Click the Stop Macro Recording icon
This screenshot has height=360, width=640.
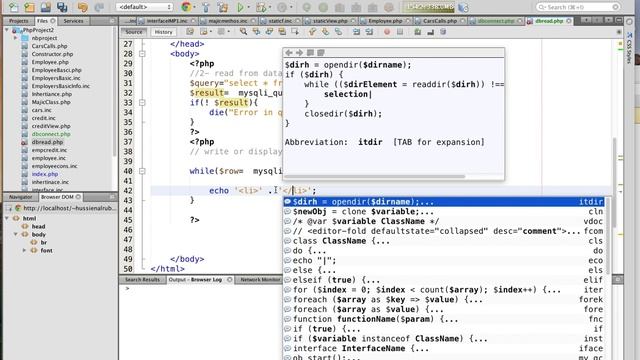(x=400, y=32)
